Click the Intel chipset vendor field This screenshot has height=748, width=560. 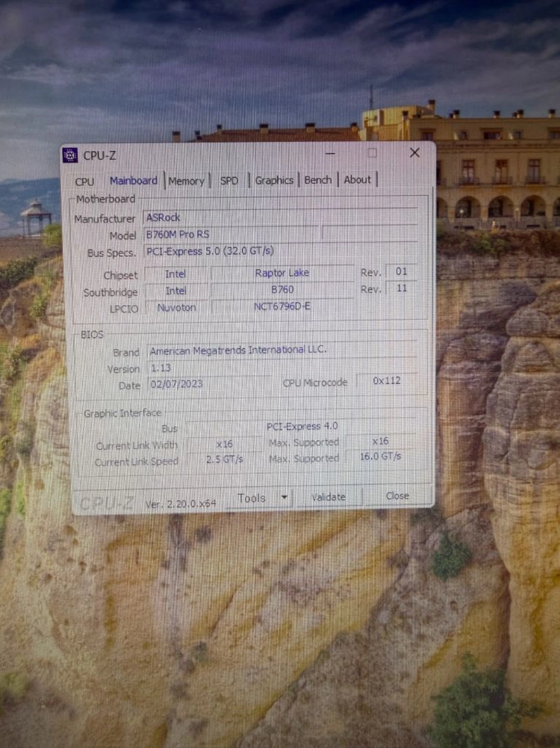pyautogui.click(x=175, y=274)
